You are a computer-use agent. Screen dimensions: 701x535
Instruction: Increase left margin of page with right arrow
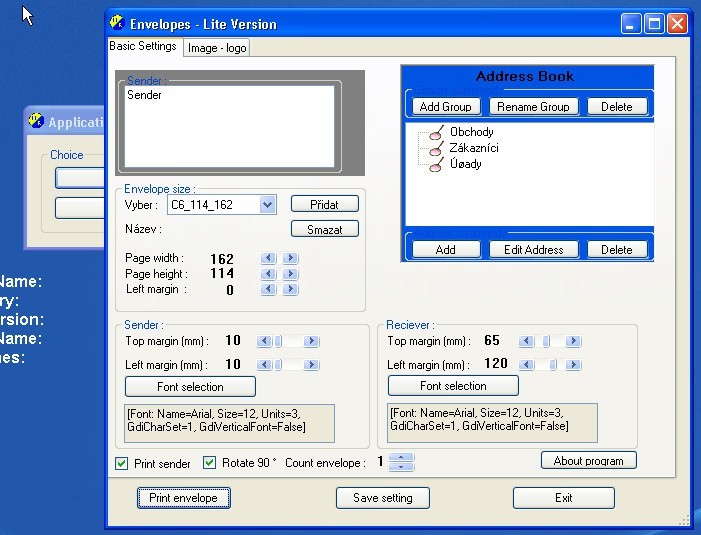point(290,290)
